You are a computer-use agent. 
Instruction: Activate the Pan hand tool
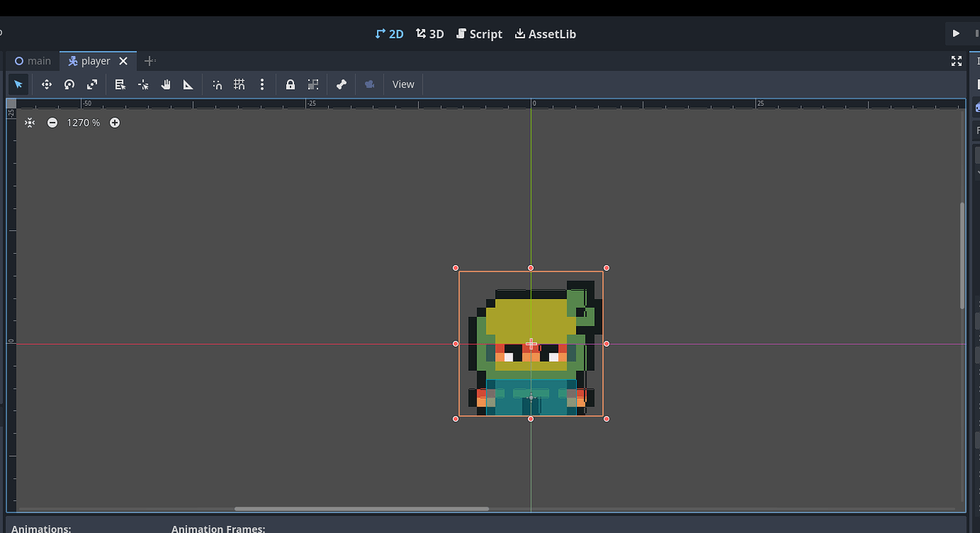(165, 85)
